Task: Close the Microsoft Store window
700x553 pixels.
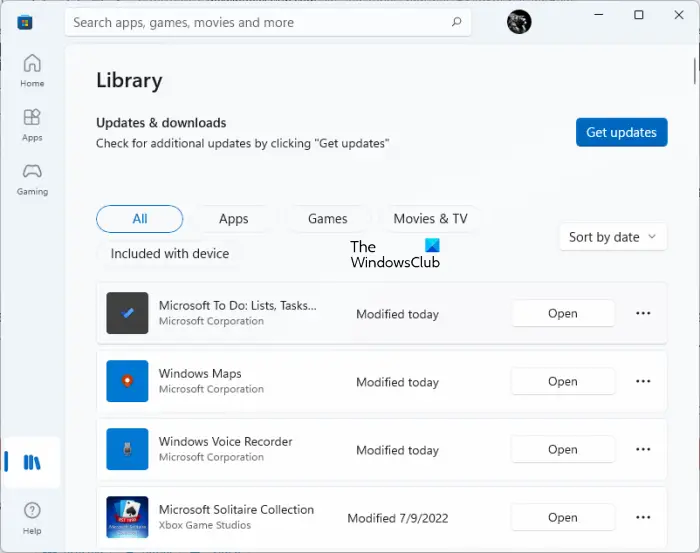Action: tap(679, 15)
